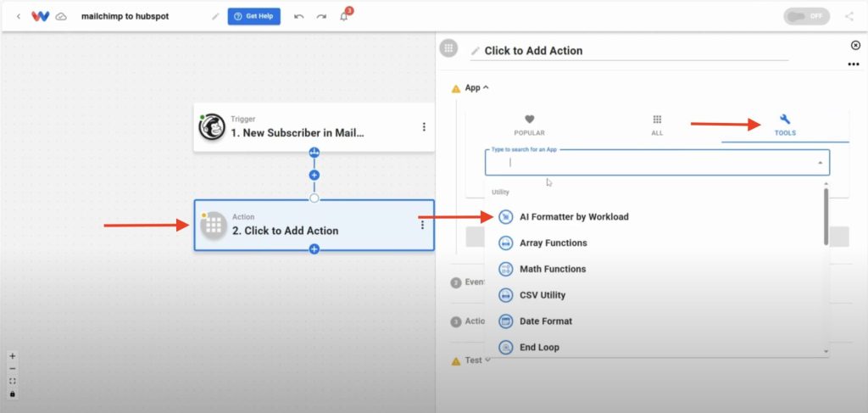Toggle the canvas lock
This screenshot has height=413, width=868.
13,393
